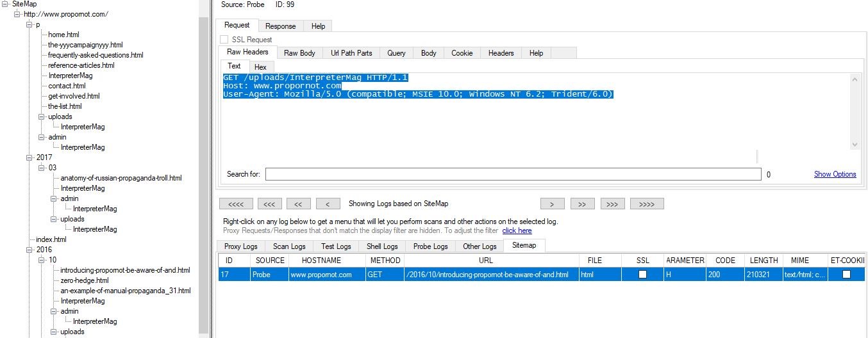868x338 pixels.
Task: Collapse the 2016 folder in SiteMap
Action: click(x=29, y=250)
